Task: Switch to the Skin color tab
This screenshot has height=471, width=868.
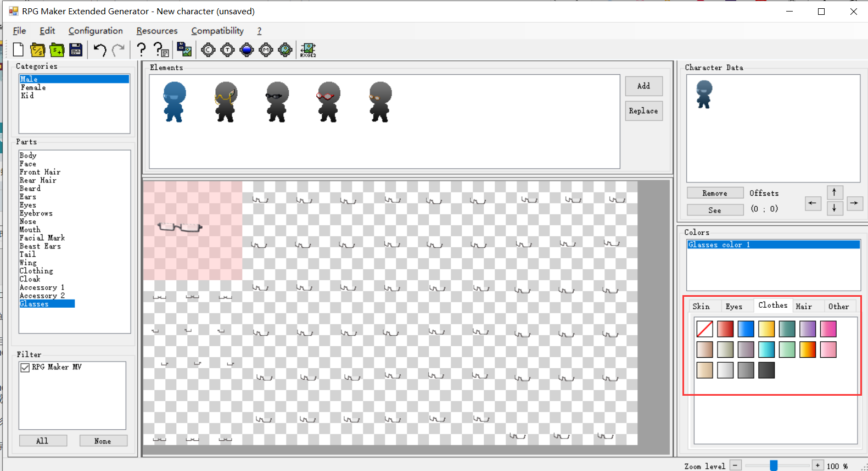Action: 701,307
